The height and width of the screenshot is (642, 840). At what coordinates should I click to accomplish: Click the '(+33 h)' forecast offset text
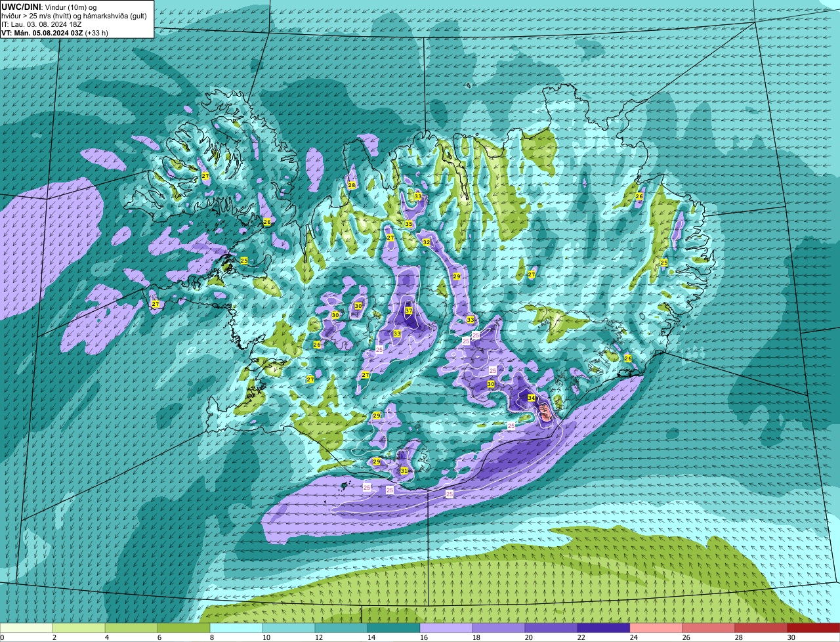(x=97, y=33)
